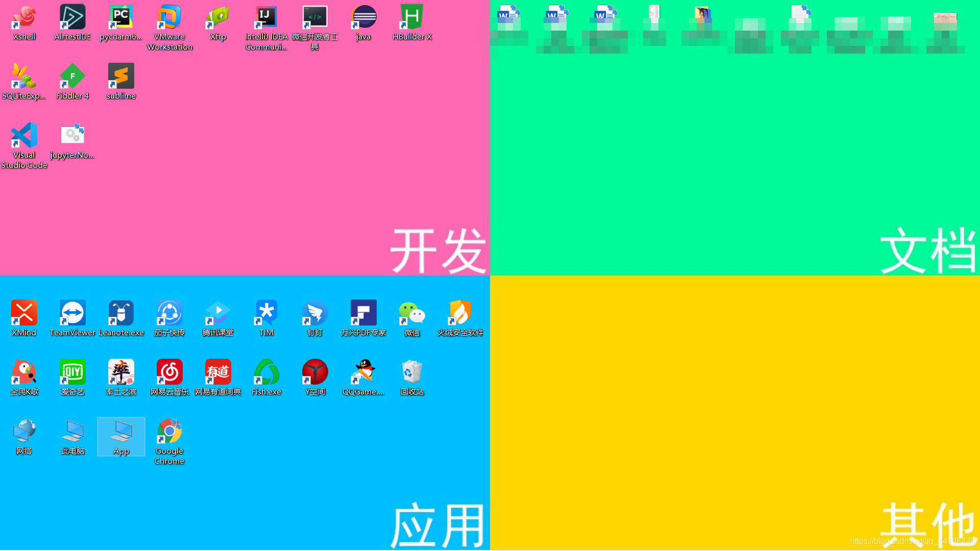This screenshot has width=980, height=551.
Task: Select the WeChat (微信) icon
Action: click(412, 313)
